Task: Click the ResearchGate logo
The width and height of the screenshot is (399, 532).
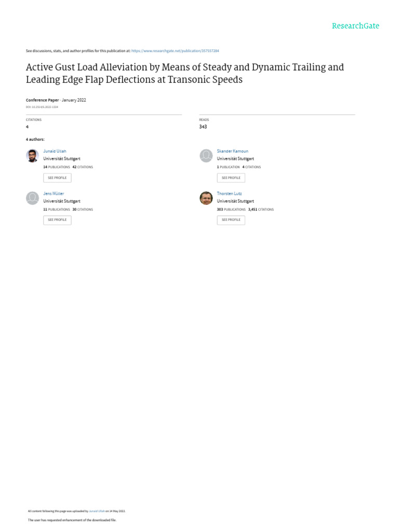Action: (355, 26)
